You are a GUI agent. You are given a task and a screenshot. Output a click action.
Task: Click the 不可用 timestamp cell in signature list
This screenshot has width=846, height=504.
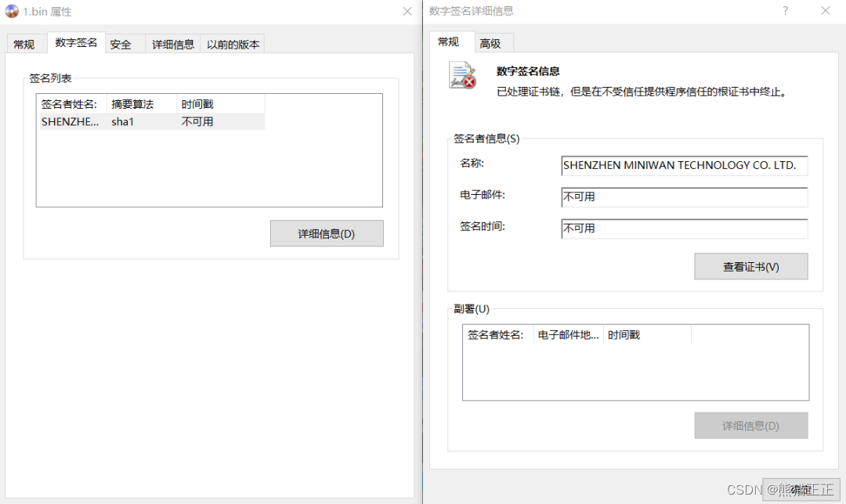point(197,122)
